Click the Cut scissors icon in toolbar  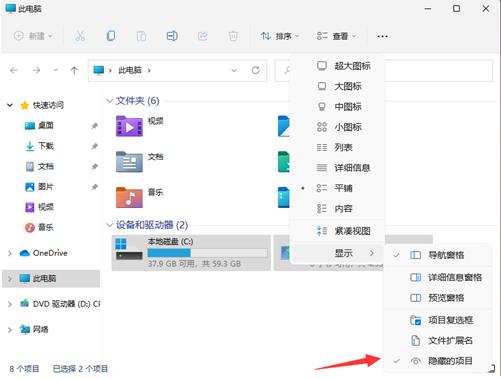pyautogui.click(x=80, y=36)
